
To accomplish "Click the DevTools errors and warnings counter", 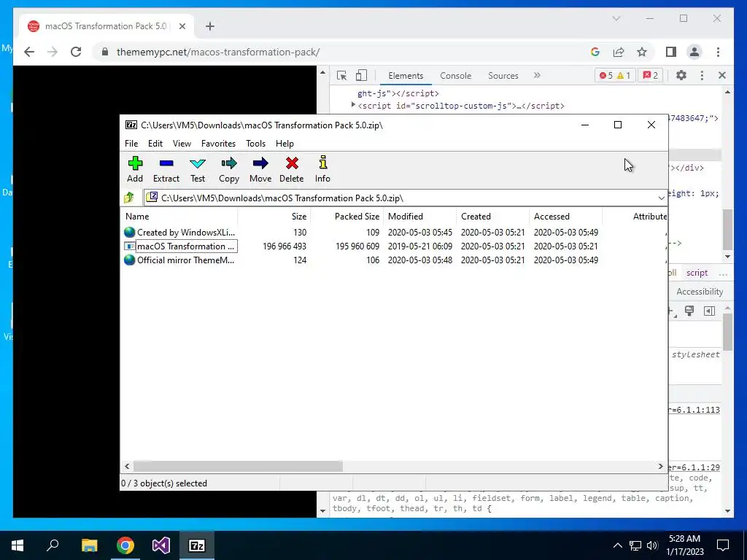I will coord(615,75).
